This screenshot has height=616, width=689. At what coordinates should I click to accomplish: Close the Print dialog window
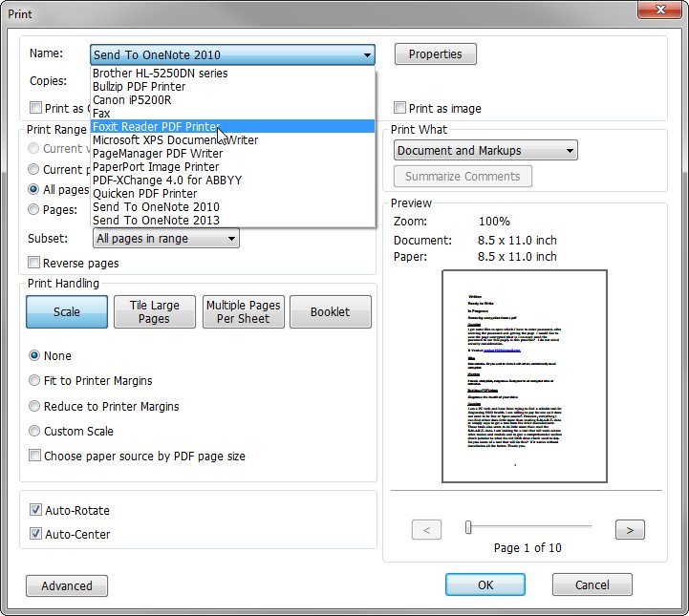pyautogui.click(x=659, y=10)
